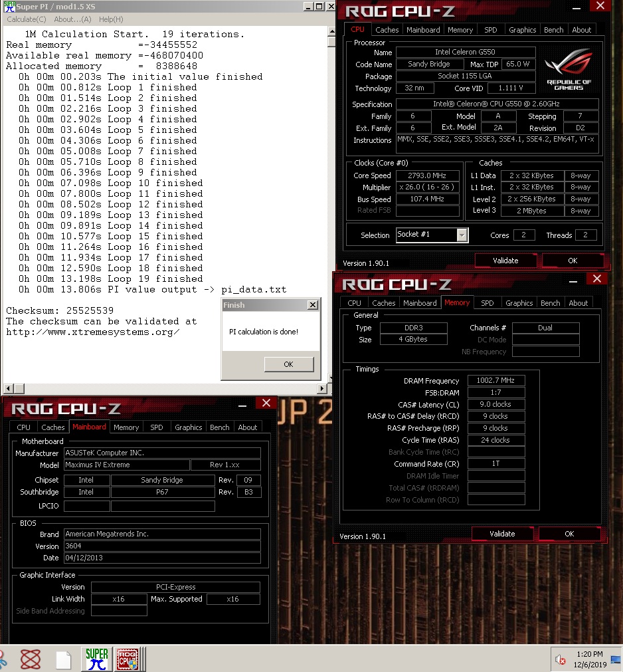Viewport: 623px width, 672px height.
Task: Open About tab in Memory CPU-Z window
Action: [x=578, y=303]
